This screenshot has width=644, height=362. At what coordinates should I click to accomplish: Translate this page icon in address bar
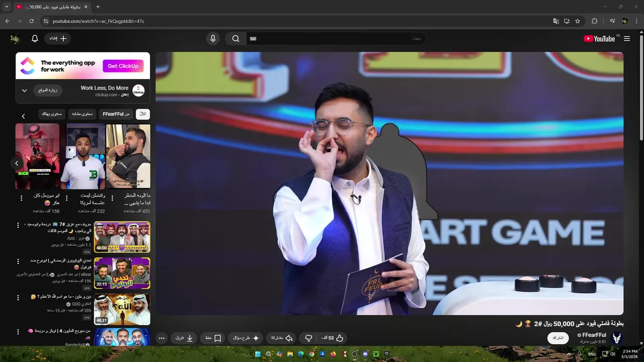point(556,21)
